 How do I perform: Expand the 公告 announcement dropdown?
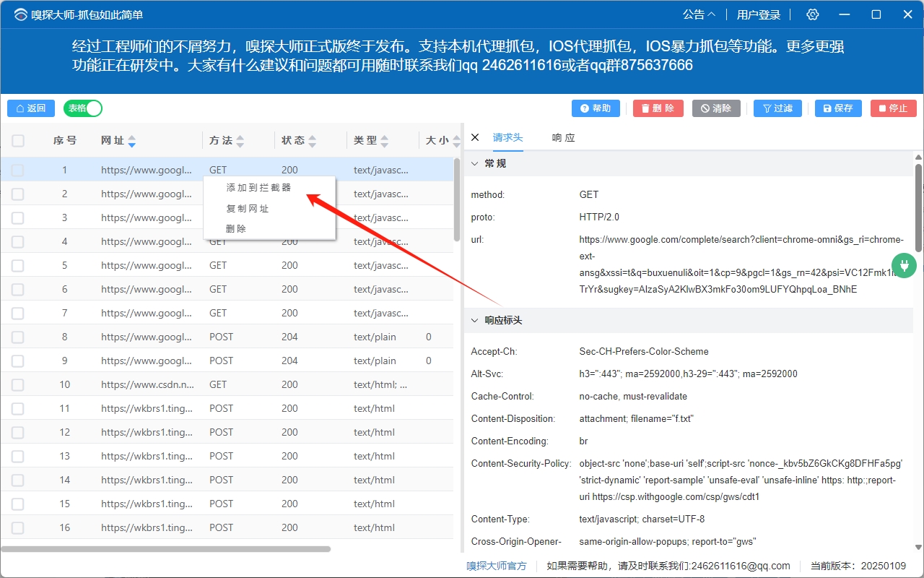pos(699,14)
